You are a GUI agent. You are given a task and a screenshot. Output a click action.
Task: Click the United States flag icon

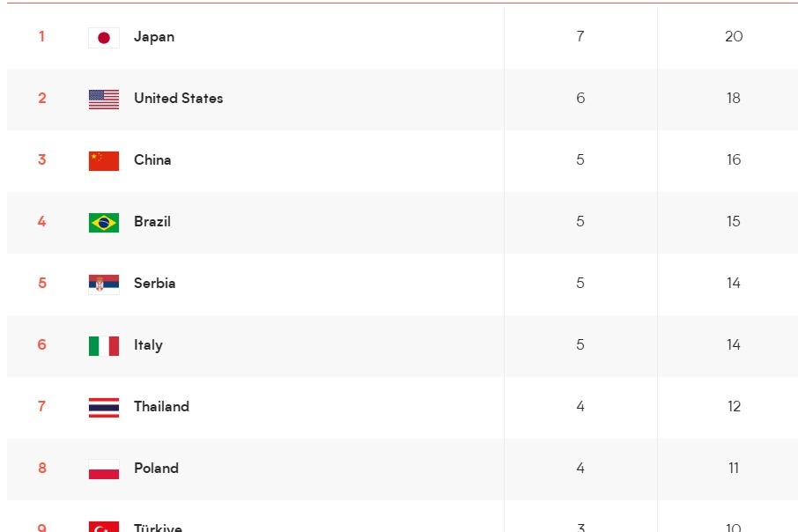(x=104, y=100)
